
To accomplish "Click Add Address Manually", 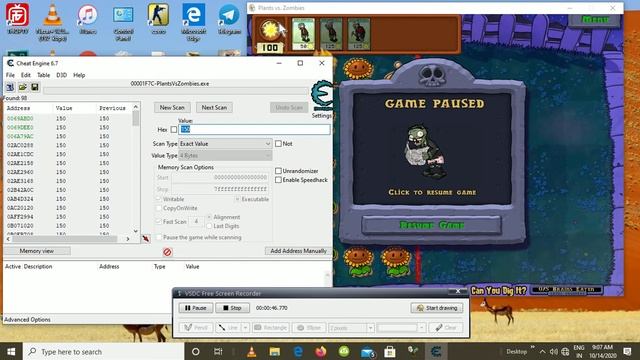I will 298,251.
